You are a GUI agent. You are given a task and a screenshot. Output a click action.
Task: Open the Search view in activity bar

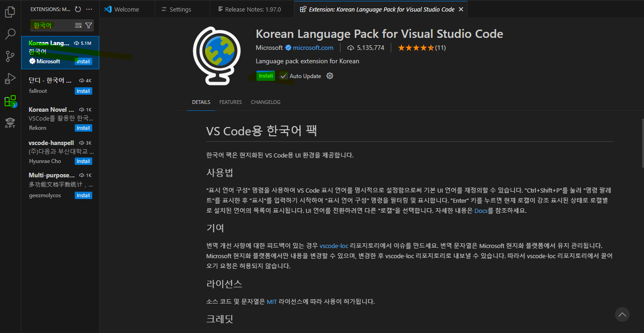10,34
